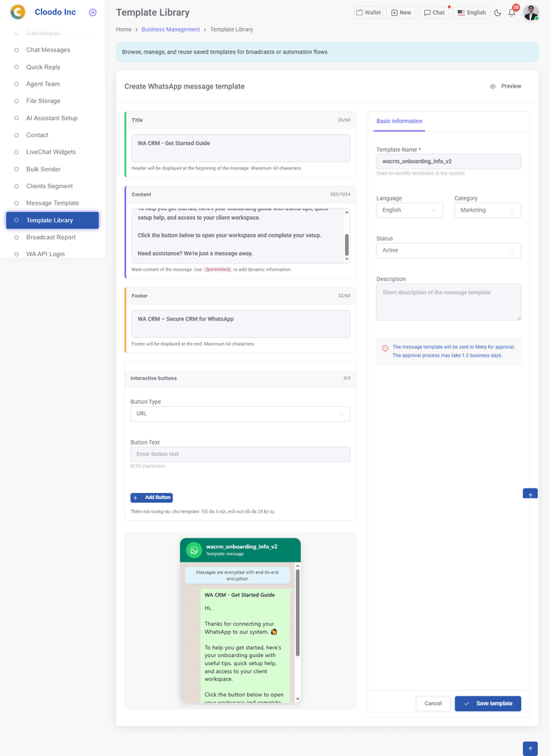Click the Button Text input field
Screen dimensions: 550x756
pyautogui.click(x=240, y=454)
